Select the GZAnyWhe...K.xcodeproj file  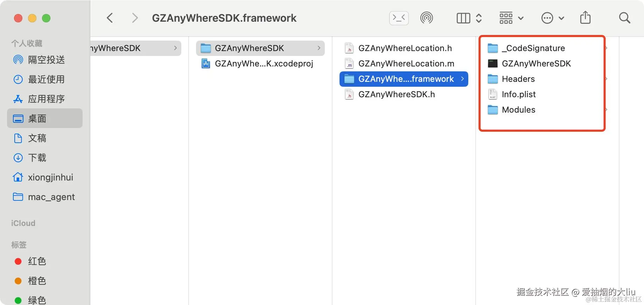pyautogui.click(x=260, y=64)
